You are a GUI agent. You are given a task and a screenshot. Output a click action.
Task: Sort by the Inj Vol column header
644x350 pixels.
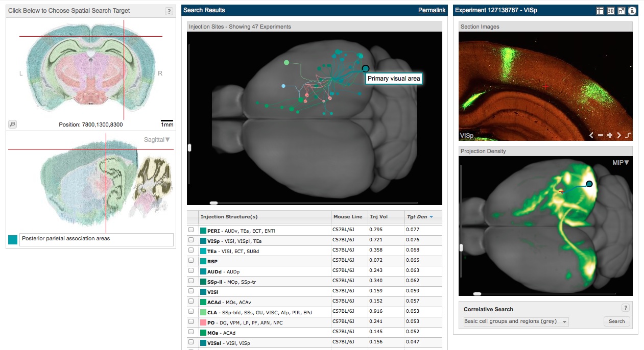378,217
